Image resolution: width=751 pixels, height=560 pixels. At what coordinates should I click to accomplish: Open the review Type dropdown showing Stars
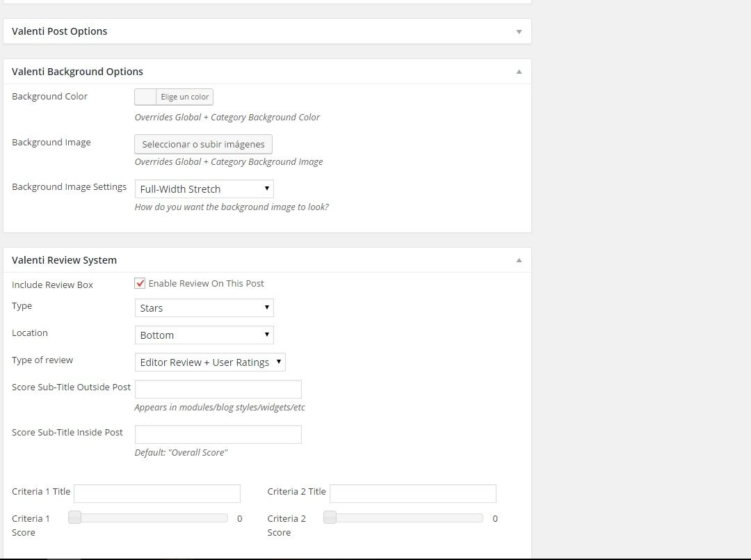point(204,307)
